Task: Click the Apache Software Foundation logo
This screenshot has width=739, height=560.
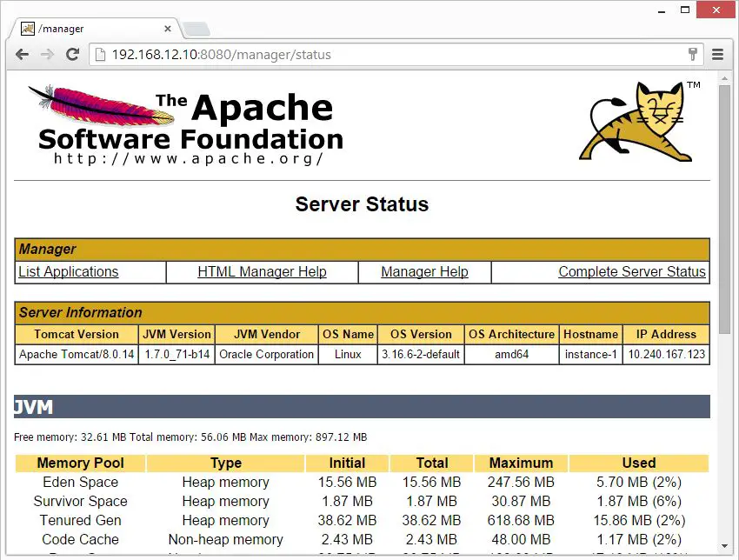Action: 186,124
